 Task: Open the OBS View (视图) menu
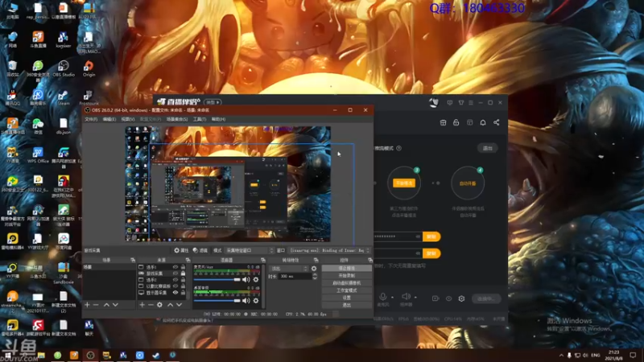pos(128,119)
